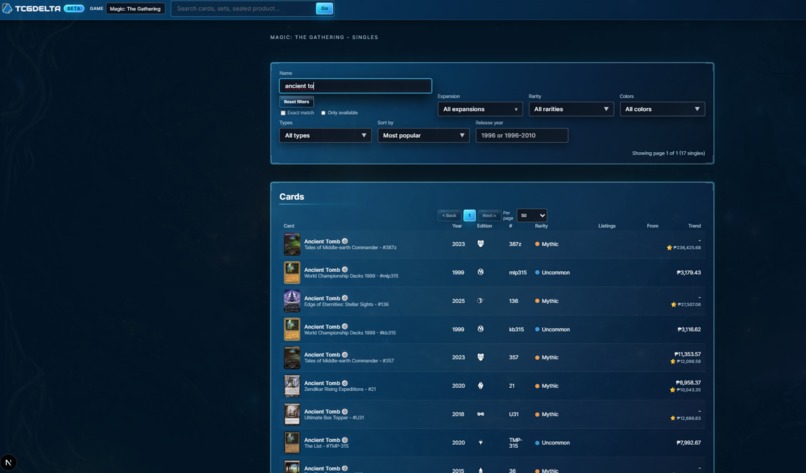
Task: Open the Sort by Most popular dropdown
Action: (423, 135)
